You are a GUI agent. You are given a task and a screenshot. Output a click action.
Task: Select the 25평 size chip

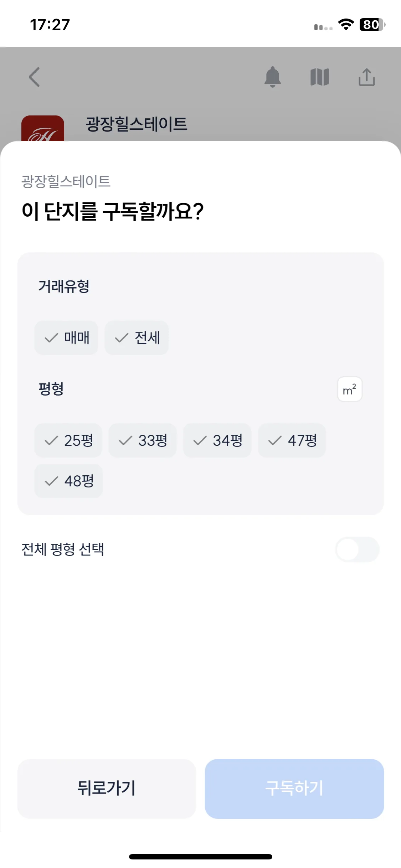click(x=68, y=440)
